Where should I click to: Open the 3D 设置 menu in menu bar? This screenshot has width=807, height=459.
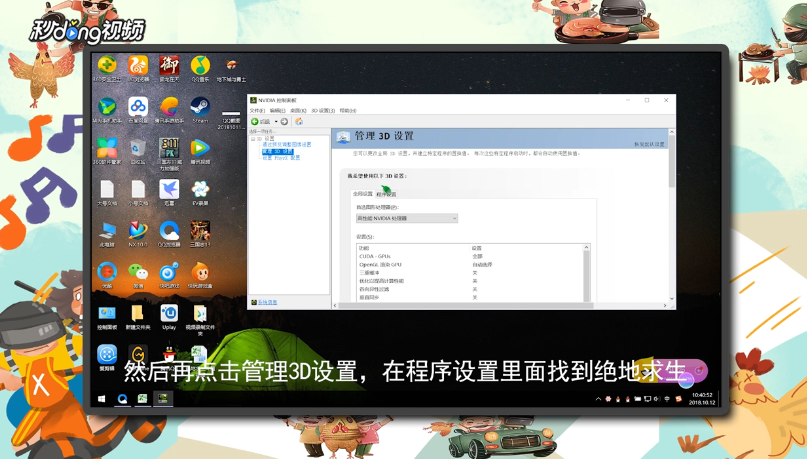[323, 111]
